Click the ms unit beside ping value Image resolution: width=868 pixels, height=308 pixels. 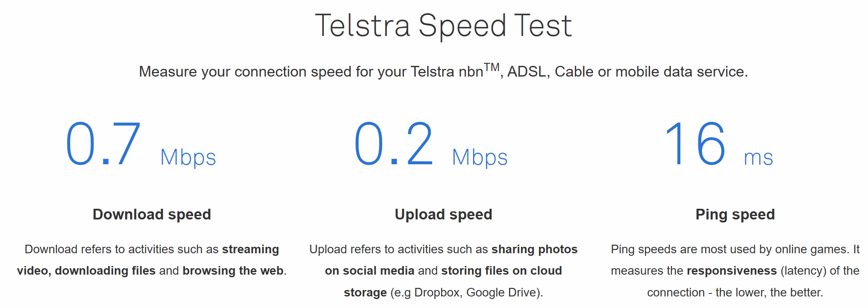point(758,157)
